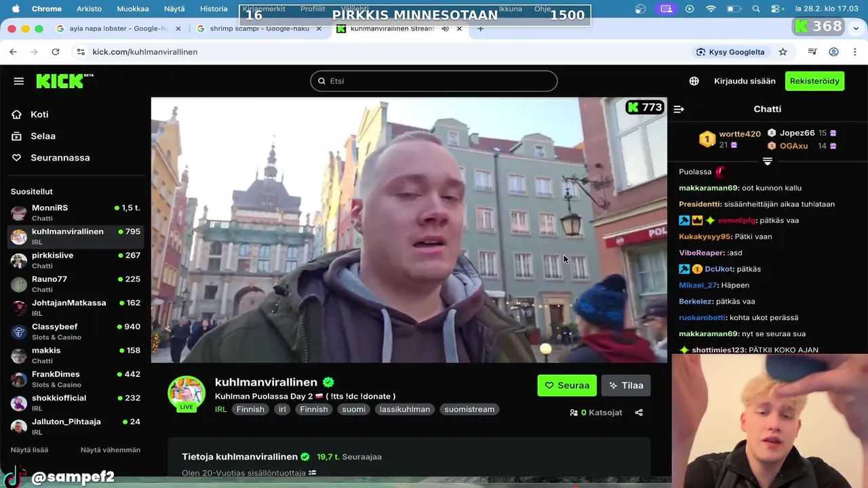This screenshot has height=488, width=868.
Task: Click the kuhlmanvirallinen LIVE avatar
Action: coord(186,394)
